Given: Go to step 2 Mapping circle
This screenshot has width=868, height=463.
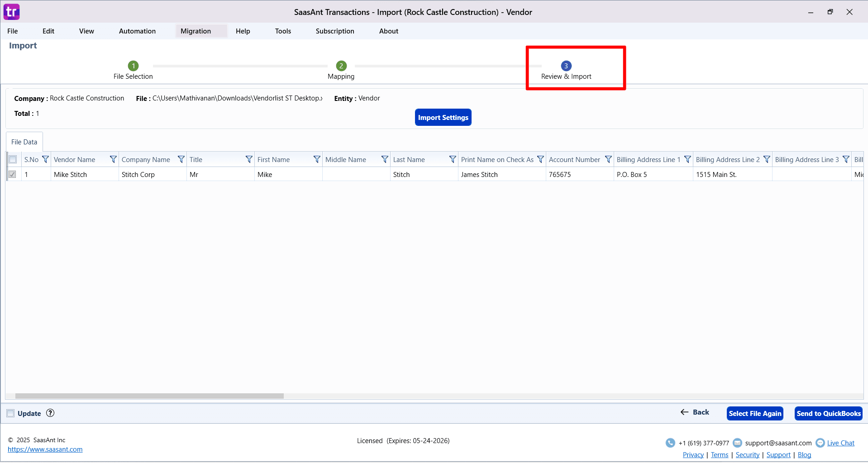Looking at the screenshot, I should pyautogui.click(x=341, y=66).
